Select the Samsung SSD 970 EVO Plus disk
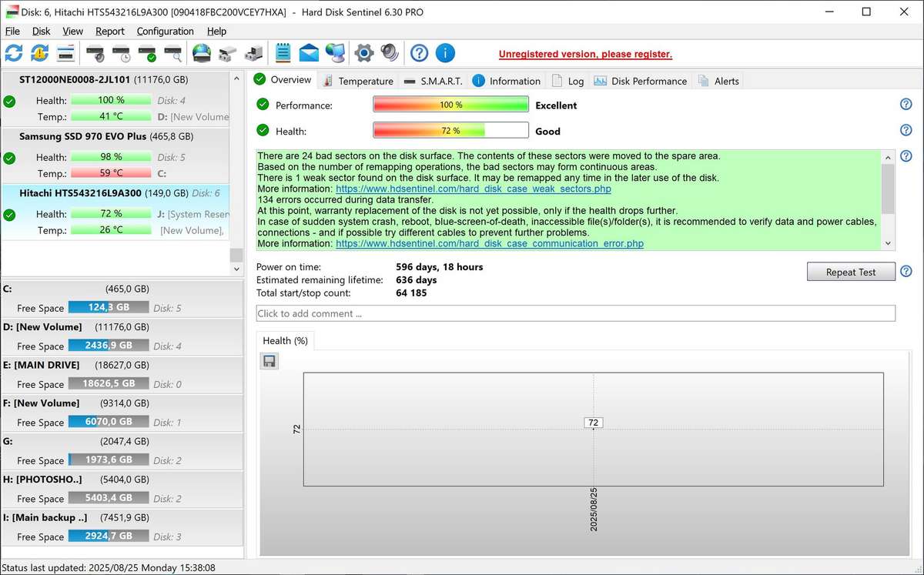The height and width of the screenshot is (575, 924). (106, 136)
